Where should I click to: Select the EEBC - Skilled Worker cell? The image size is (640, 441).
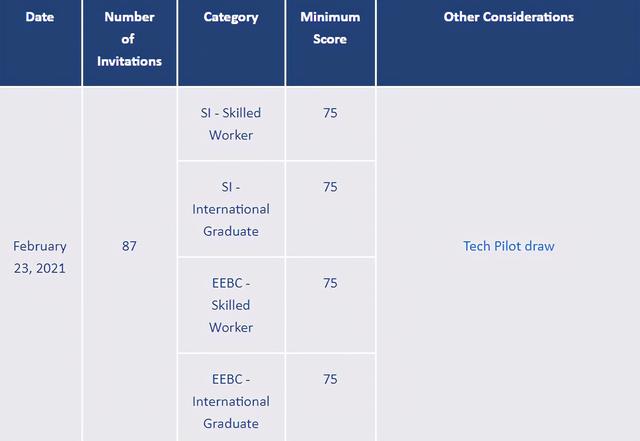(x=231, y=305)
